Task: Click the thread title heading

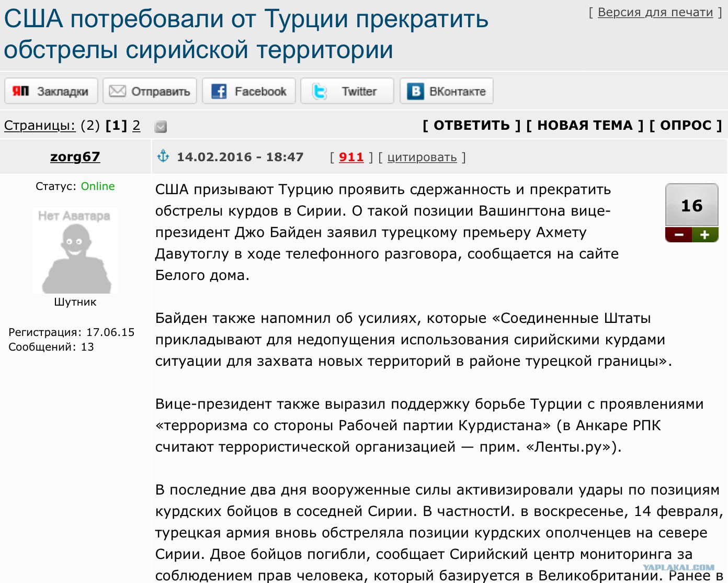Action: pyautogui.click(x=246, y=34)
